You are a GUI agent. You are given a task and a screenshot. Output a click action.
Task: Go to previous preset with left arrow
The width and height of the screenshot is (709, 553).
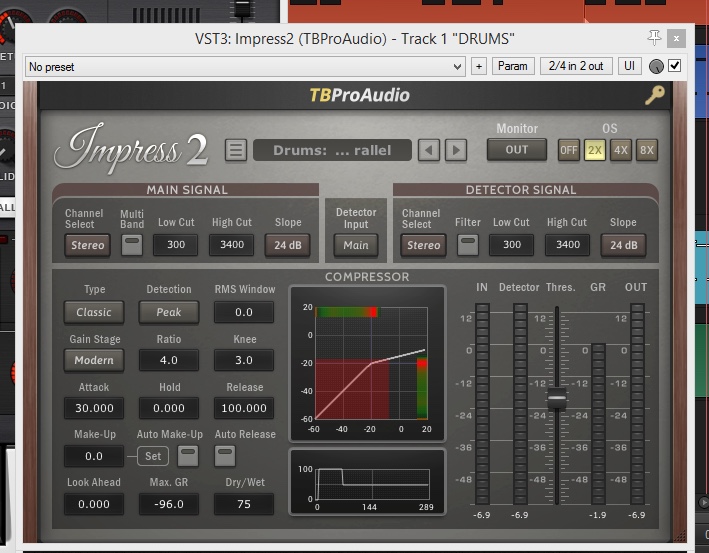(x=429, y=150)
